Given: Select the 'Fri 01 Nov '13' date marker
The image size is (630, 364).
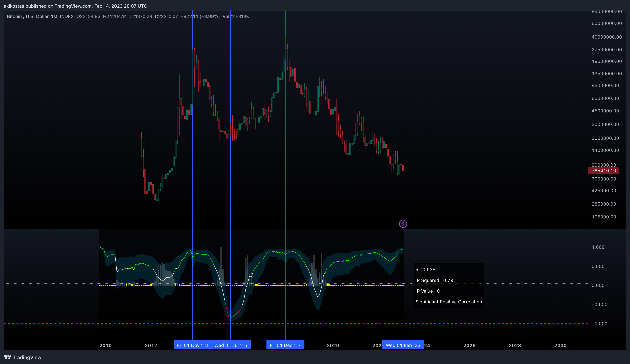Looking at the screenshot, I should coord(192,345).
